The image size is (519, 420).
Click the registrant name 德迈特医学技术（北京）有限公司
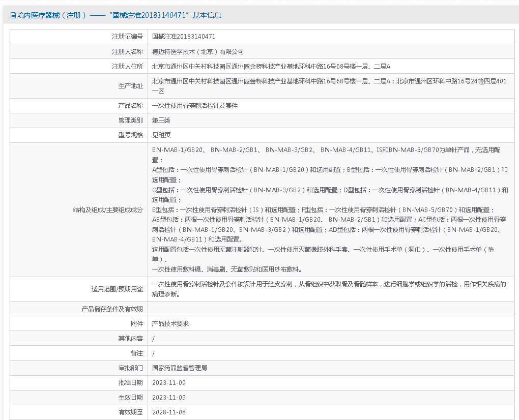point(198,51)
